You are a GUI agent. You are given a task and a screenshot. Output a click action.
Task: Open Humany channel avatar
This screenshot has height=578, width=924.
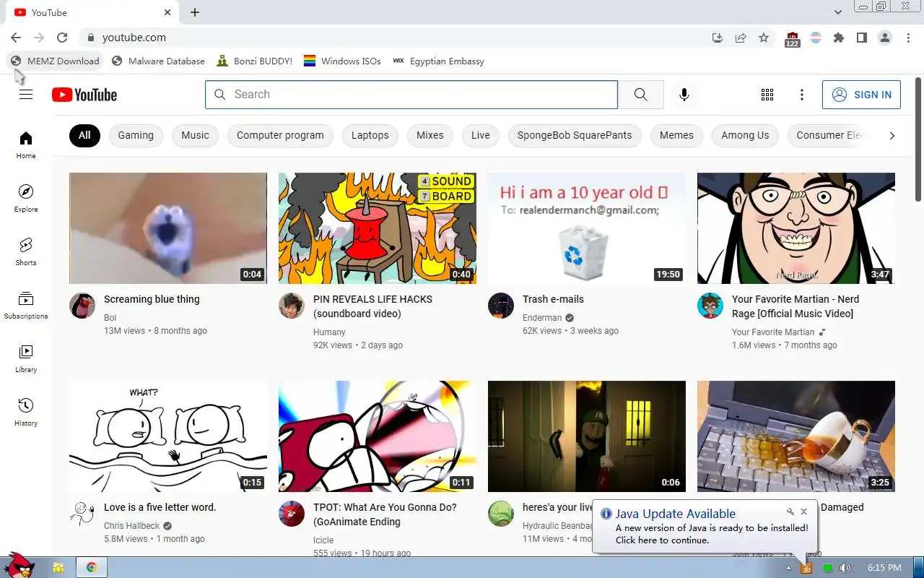[x=292, y=306]
